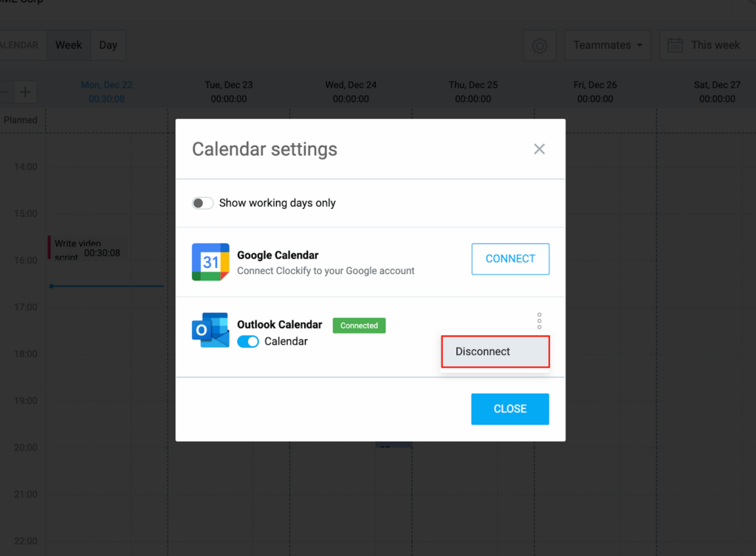Screen dimensions: 756x556
Task: Open calendar settings gear icon
Action: click(x=540, y=46)
